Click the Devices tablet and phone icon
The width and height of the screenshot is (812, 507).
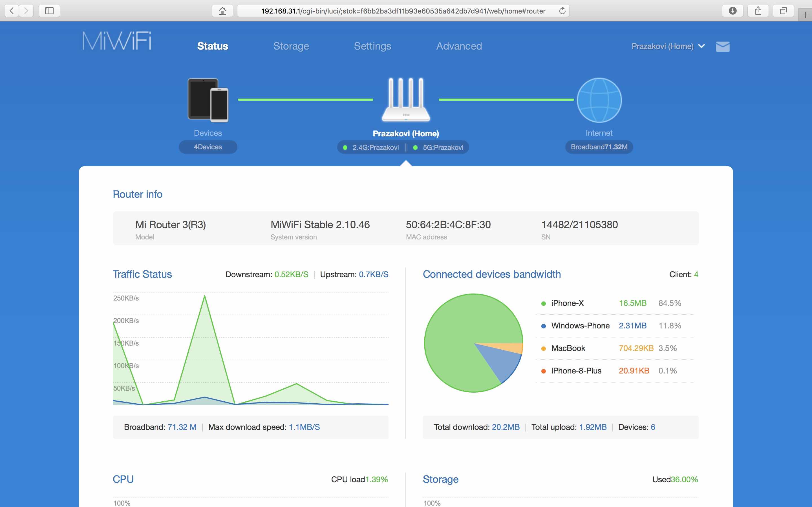coord(208,100)
